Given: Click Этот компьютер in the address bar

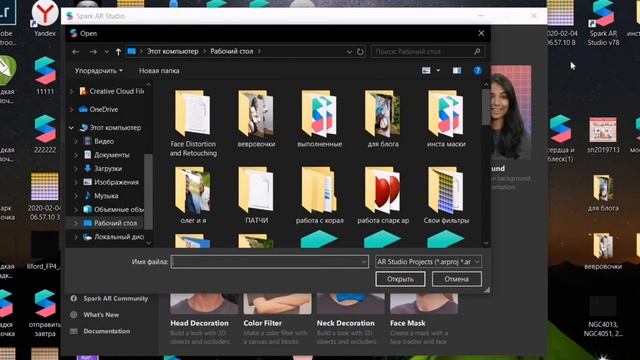Looking at the screenshot, I should (173, 51).
